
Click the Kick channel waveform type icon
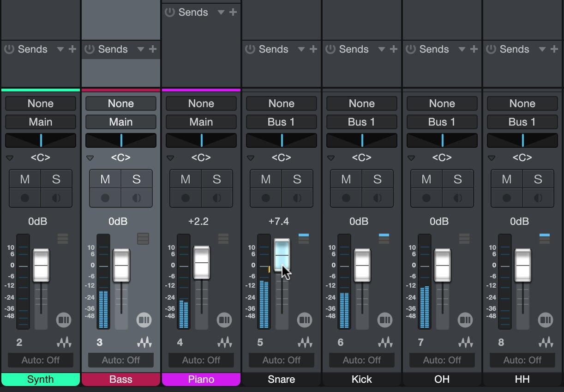tap(385, 342)
